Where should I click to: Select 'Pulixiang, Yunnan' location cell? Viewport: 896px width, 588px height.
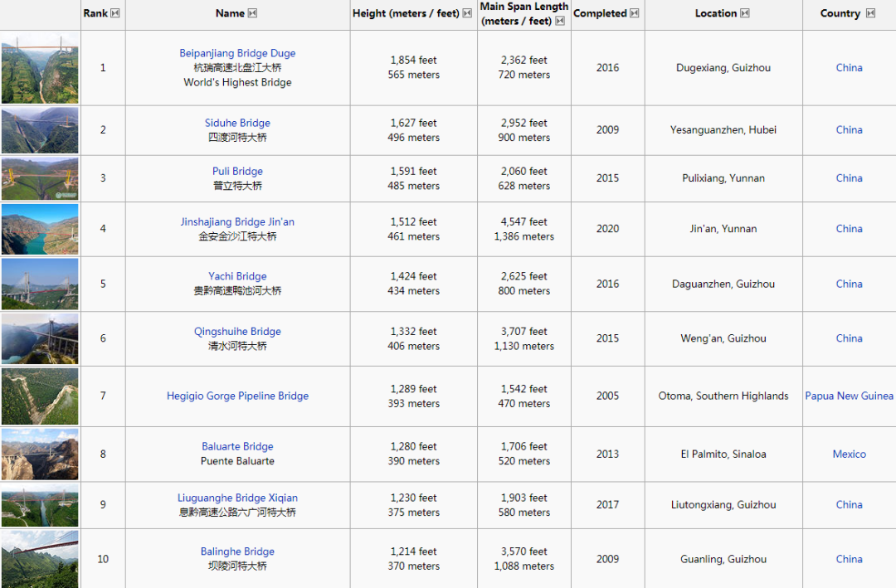tap(723, 178)
